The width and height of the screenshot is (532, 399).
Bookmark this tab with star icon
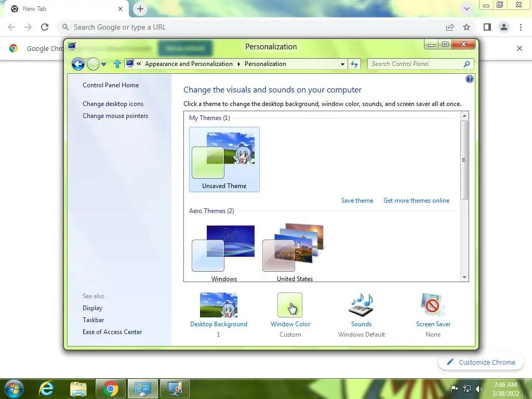[467, 27]
